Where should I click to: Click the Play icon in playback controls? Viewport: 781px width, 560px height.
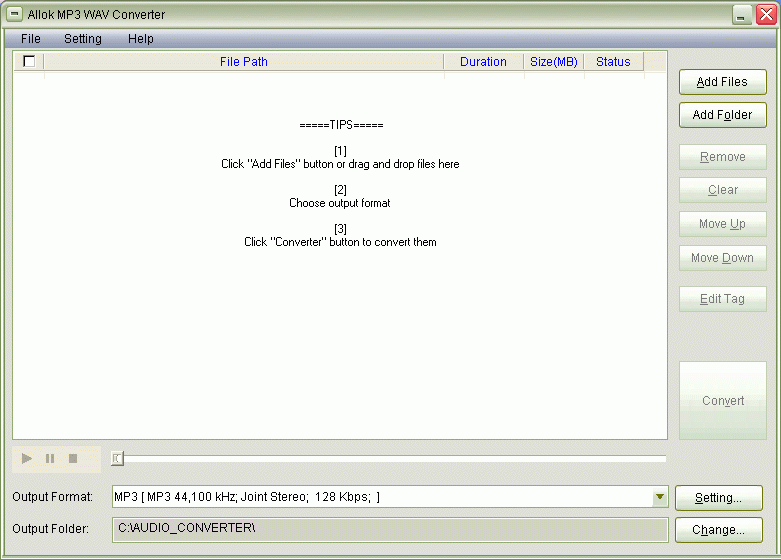27,459
